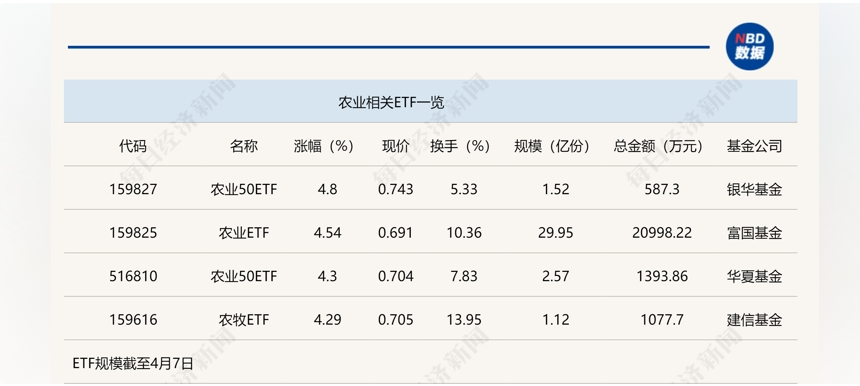Click the 现价 column header

[395, 146]
